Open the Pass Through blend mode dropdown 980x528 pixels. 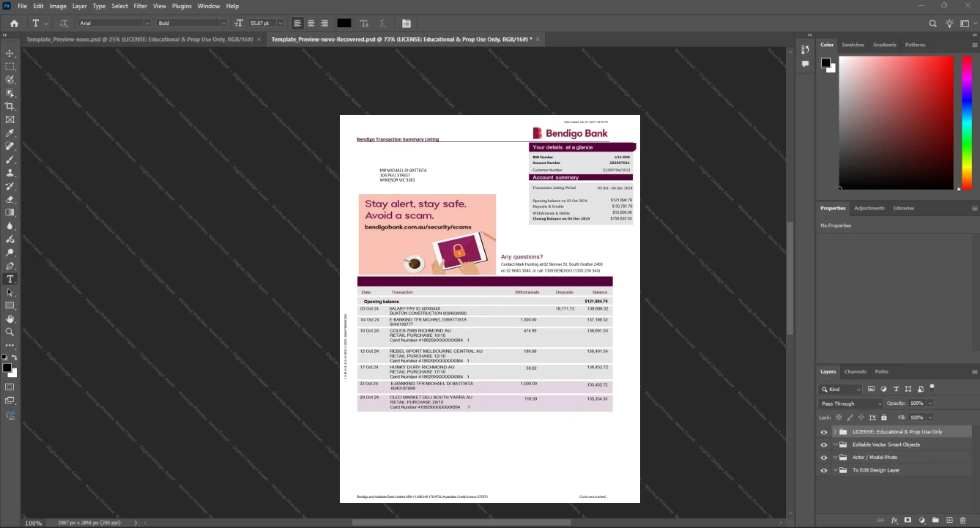point(851,404)
